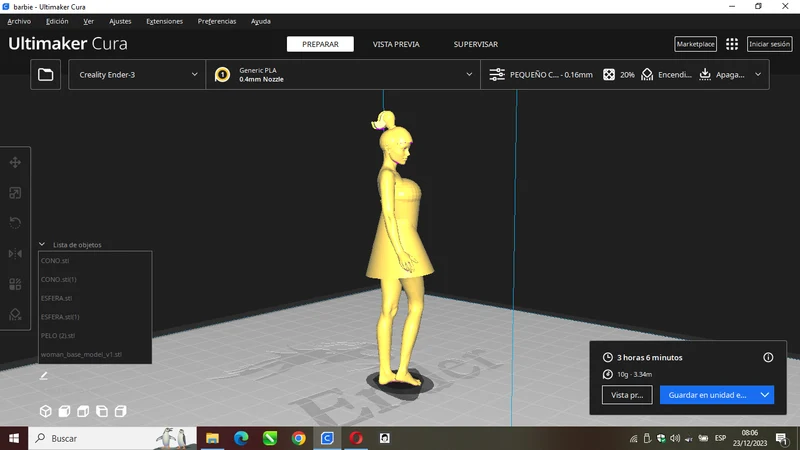The image size is (800, 450).
Task: Switch to front view cube icon
Action: click(64, 411)
